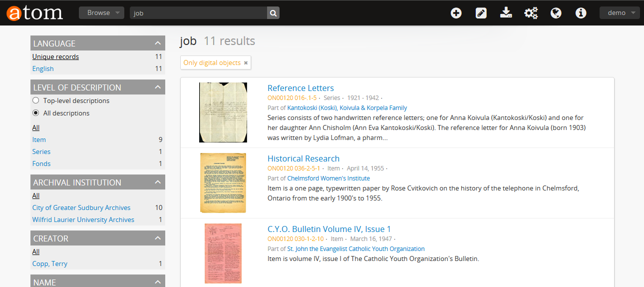The height and width of the screenshot is (287, 644).
Task: Click the search magnifier button
Action: (273, 13)
